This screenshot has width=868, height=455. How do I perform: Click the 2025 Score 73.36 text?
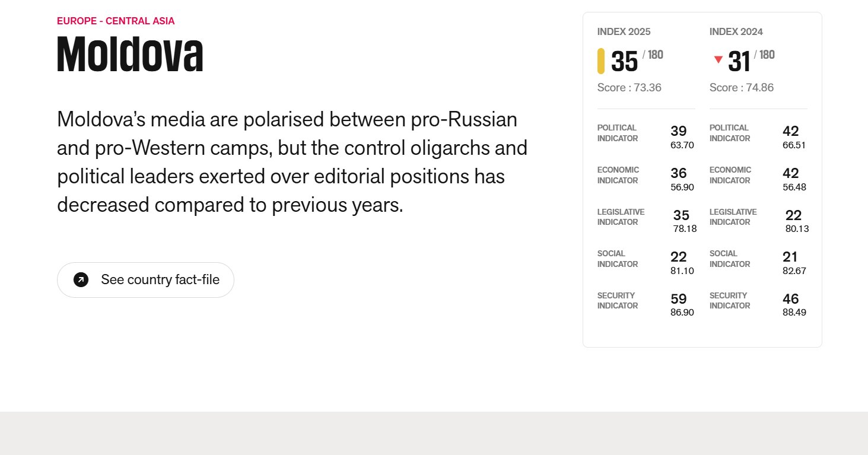(629, 88)
